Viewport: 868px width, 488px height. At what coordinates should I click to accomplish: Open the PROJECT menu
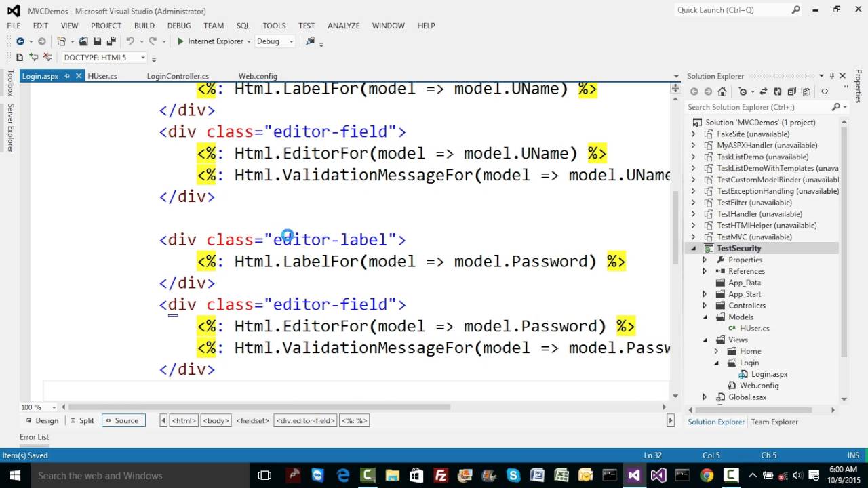[x=106, y=26]
